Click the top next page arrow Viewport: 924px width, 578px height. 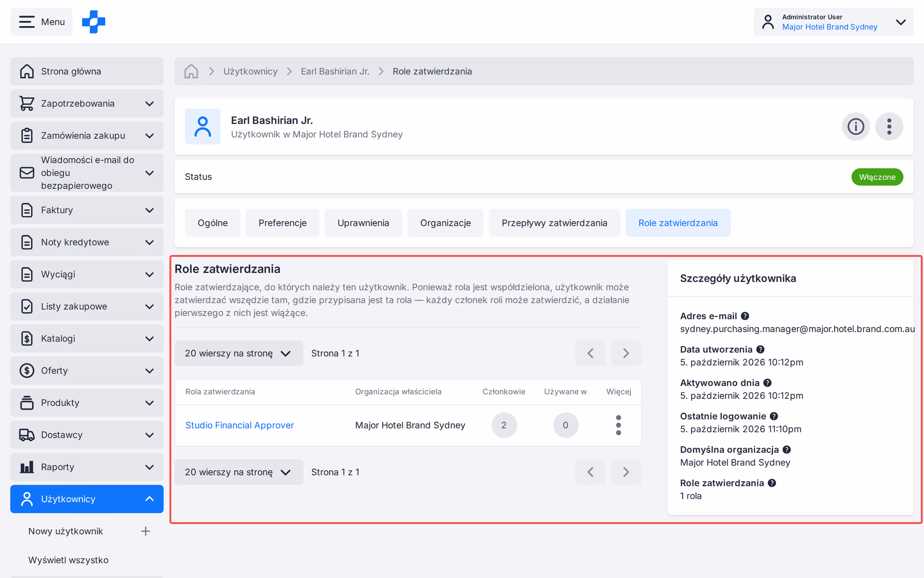coord(626,353)
